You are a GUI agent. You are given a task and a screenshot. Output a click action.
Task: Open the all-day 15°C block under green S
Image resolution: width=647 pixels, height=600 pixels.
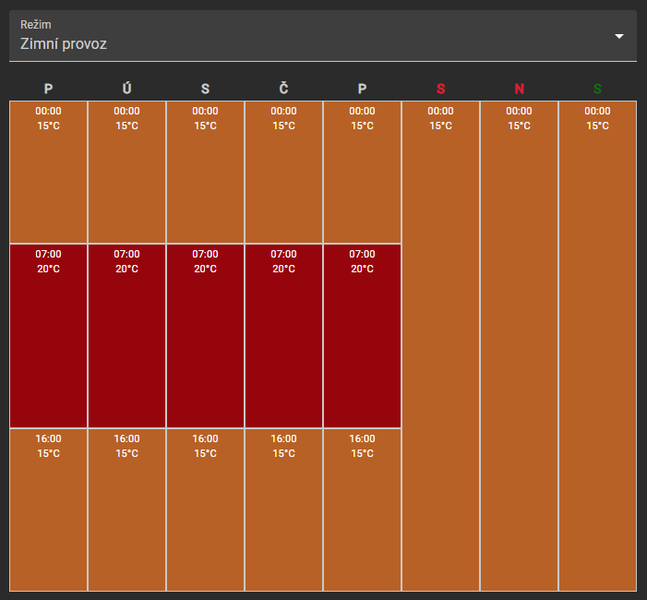pos(597,346)
